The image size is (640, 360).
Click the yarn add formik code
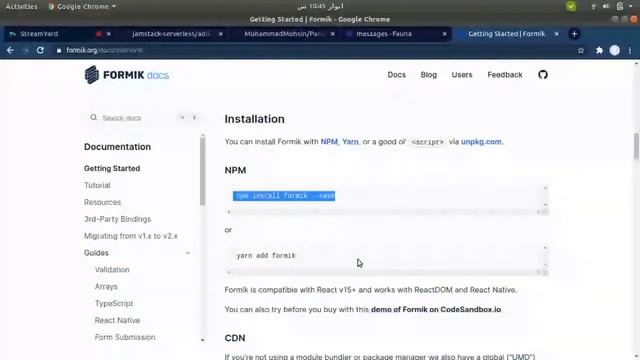pos(266,256)
